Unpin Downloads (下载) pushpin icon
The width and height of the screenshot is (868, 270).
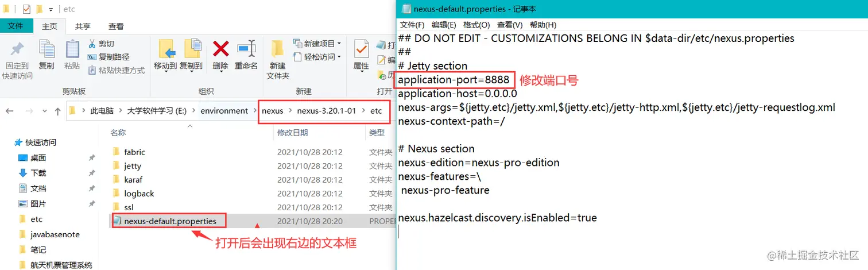92,173
